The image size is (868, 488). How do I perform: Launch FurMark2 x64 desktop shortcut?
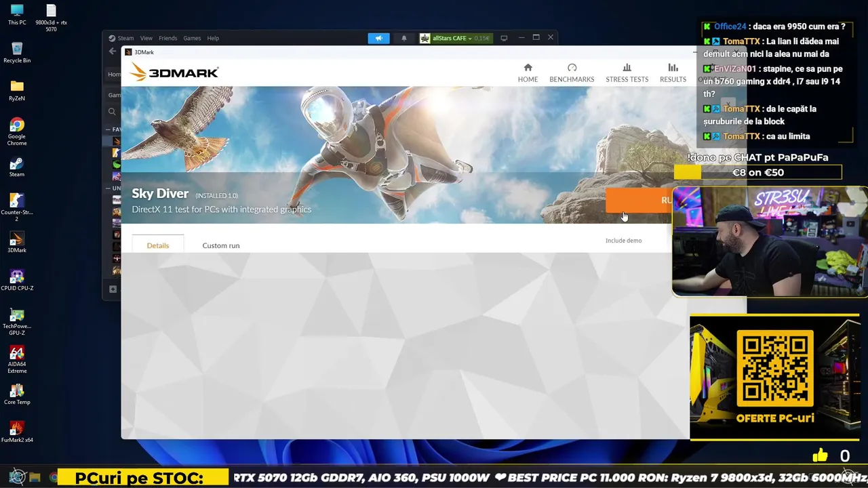(17, 432)
